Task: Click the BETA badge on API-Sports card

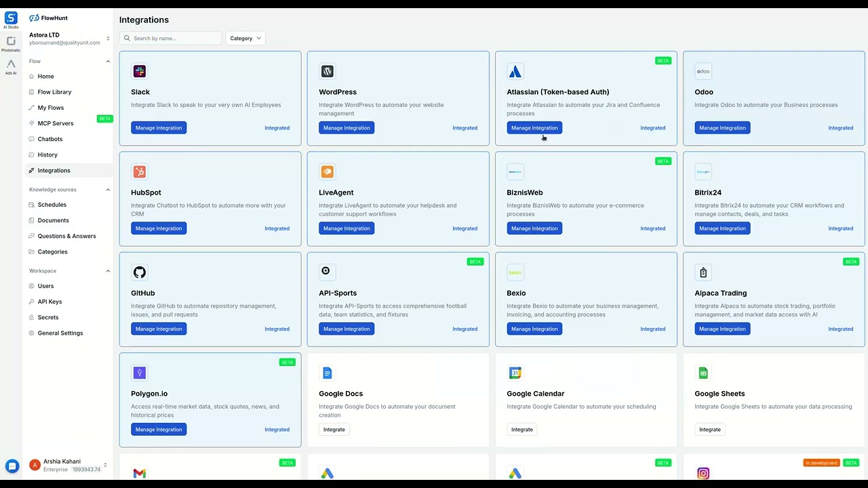Action: [x=475, y=262]
